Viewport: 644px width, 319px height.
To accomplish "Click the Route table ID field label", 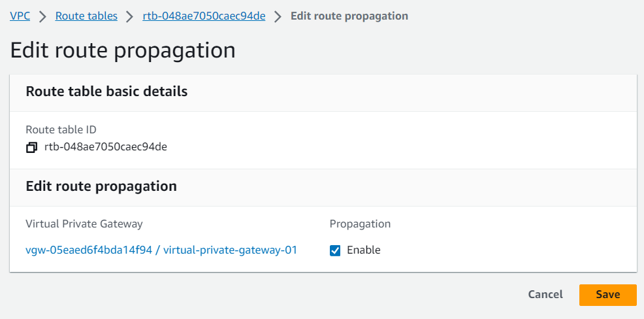I will click(x=61, y=130).
